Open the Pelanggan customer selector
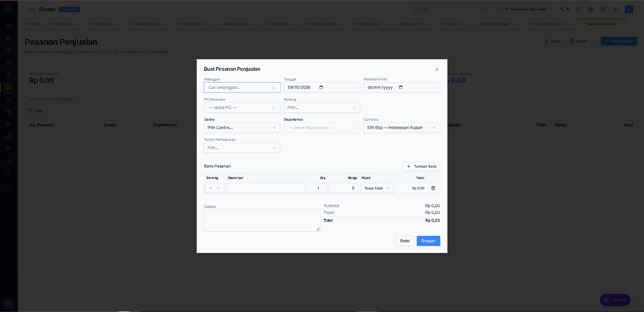Image resolution: width=644 pixels, height=312 pixels. 242,87
